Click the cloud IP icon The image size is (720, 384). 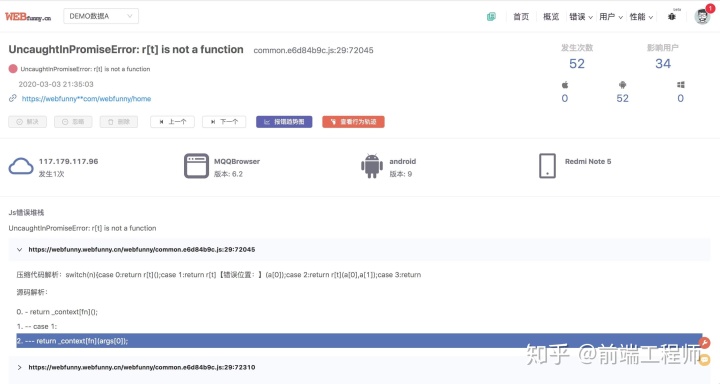pos(21,166)
